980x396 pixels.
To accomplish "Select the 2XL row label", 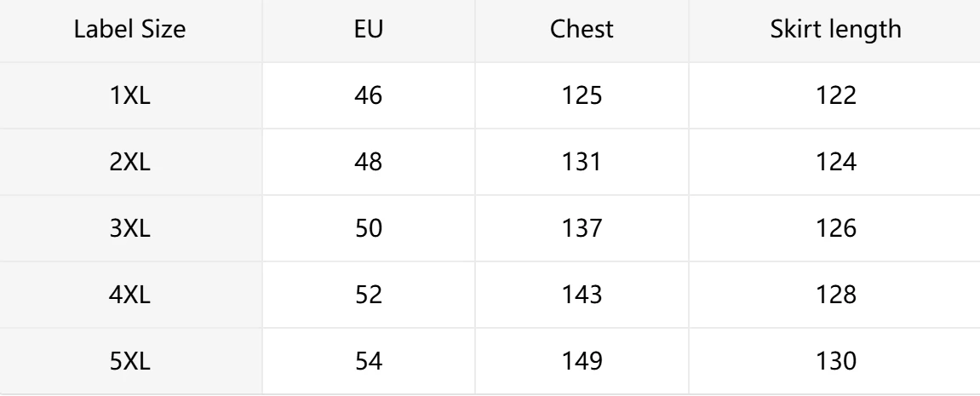I will coord(130,162).
